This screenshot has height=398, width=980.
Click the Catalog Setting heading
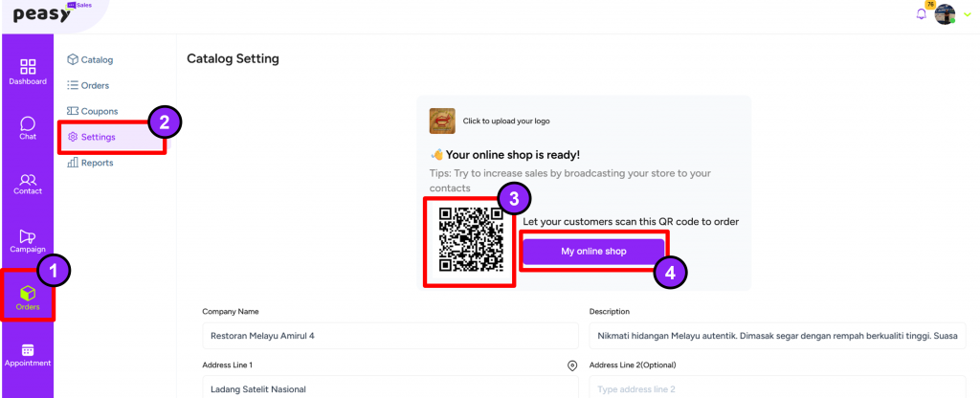[x=234, y=59]
